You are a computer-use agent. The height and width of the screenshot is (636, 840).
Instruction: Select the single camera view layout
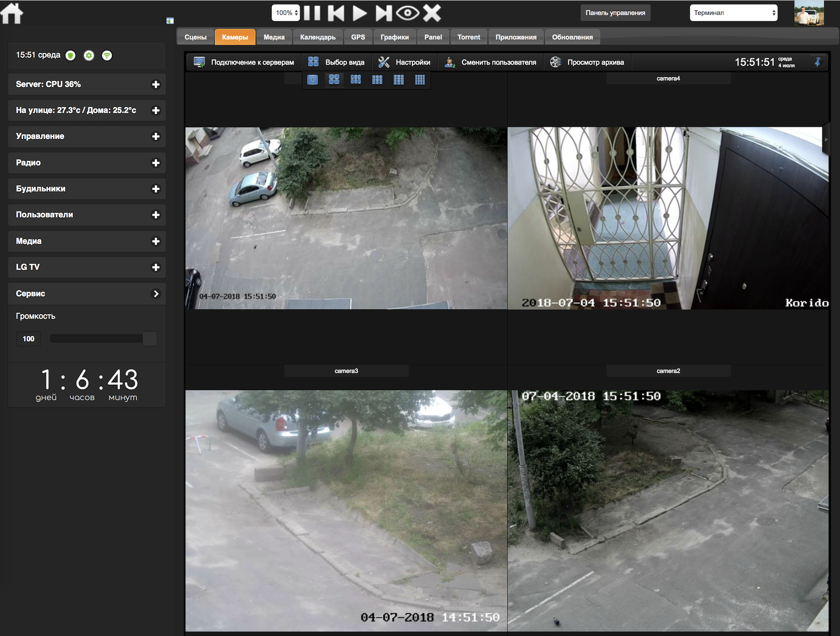313,80
